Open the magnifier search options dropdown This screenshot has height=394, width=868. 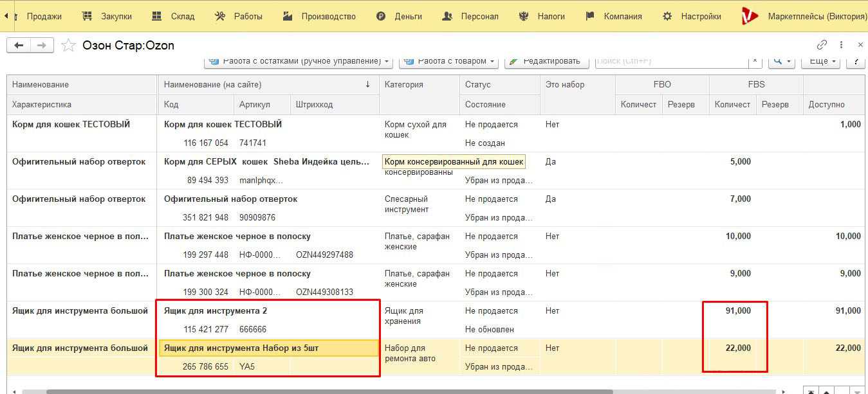point(781,61)
